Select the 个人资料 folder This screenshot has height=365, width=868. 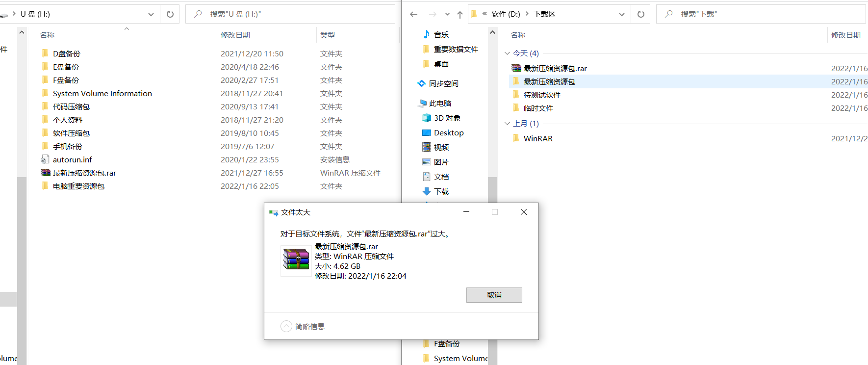68,120
